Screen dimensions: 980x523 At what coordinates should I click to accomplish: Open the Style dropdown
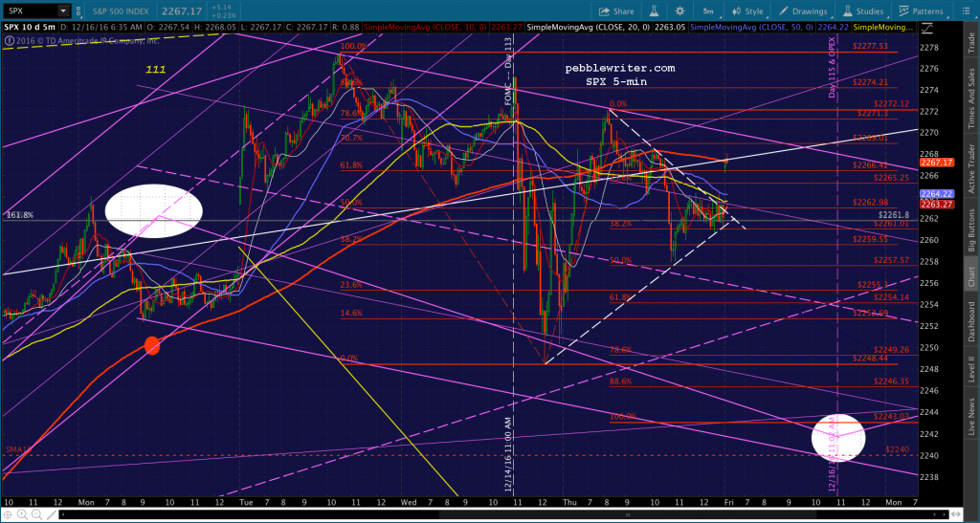tap(747, 11)
